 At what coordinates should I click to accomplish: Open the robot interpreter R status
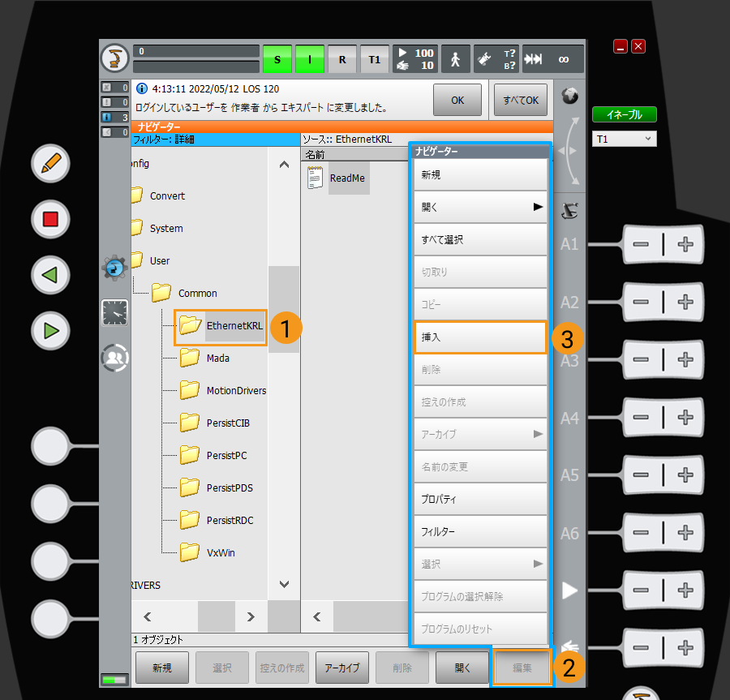[342, 59]
